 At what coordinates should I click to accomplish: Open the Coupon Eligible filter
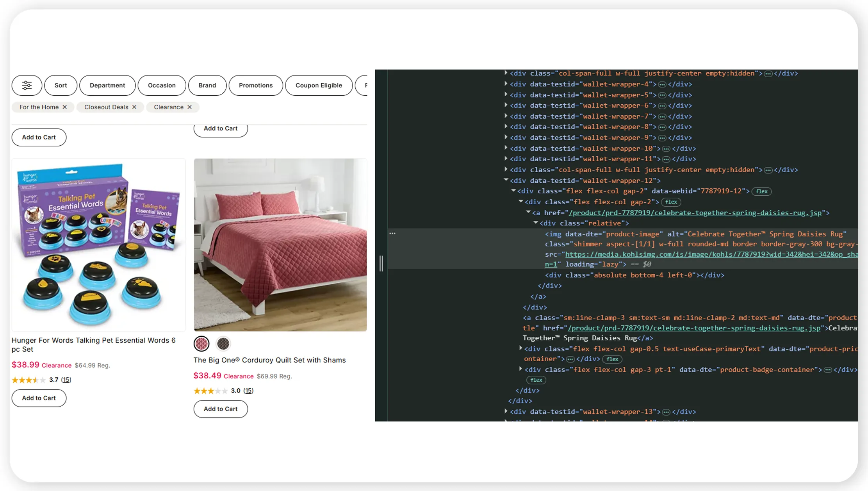(319, 85)
